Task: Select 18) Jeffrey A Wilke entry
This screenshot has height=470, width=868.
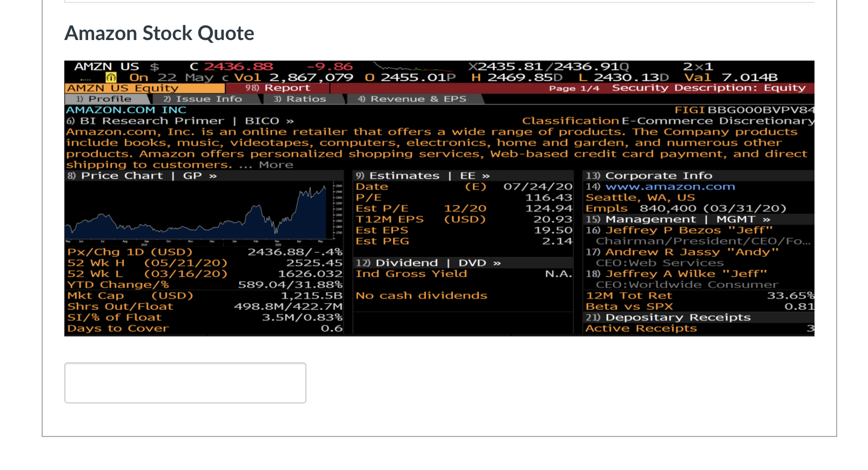Action: [676, 274]
